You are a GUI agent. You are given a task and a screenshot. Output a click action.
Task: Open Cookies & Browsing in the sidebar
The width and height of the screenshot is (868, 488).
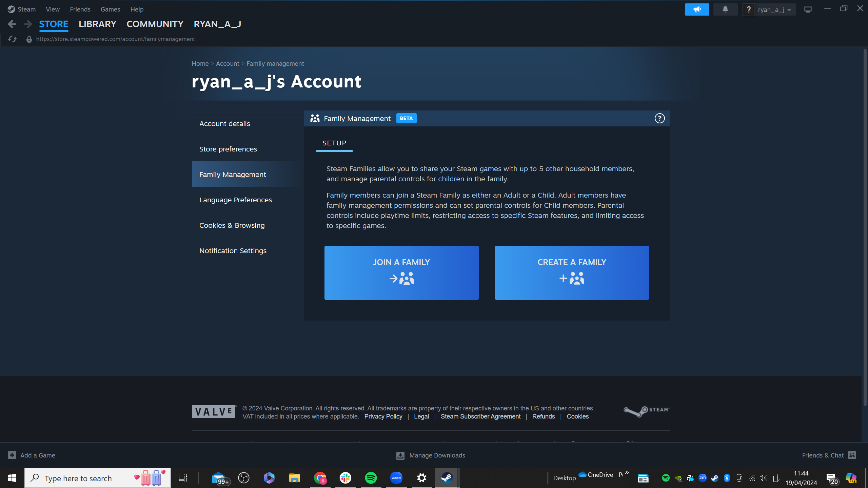tap(248, 225)
